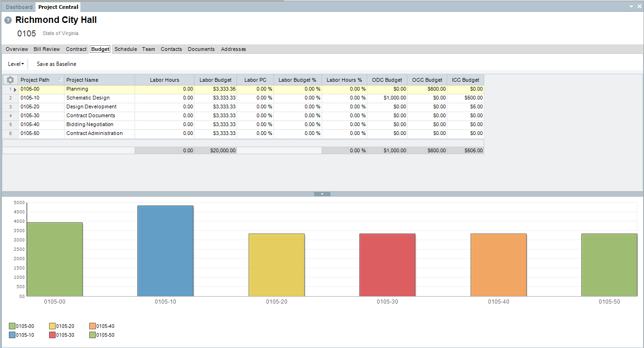This screenshot has height=348, width=644.
Task: Go to the Contract tab
Action: click(76, 49)
